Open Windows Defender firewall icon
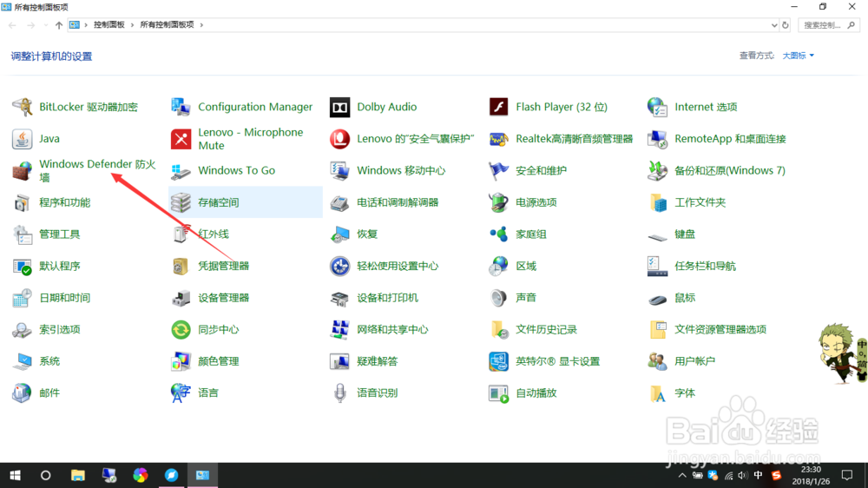Viewport: 868px width, 488px height. tap(23, 170)
